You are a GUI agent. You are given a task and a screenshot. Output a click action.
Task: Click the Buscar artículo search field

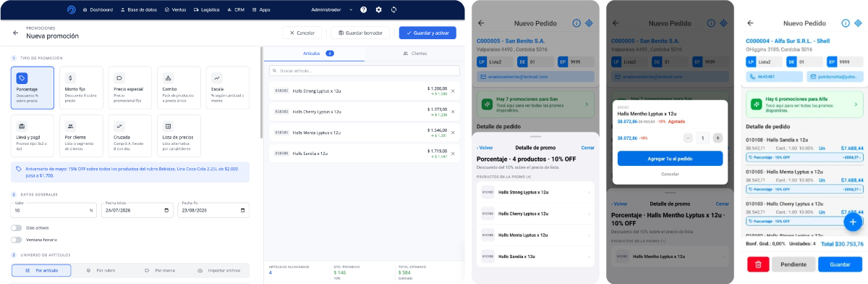click(364, 71)
